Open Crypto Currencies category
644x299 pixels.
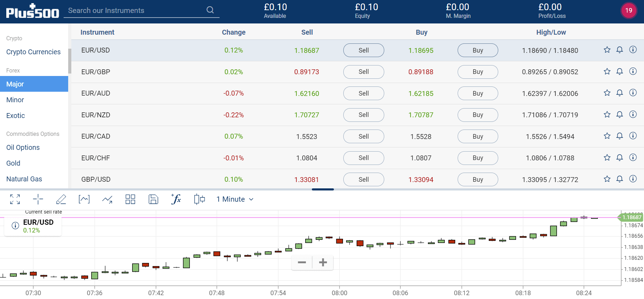34,52
